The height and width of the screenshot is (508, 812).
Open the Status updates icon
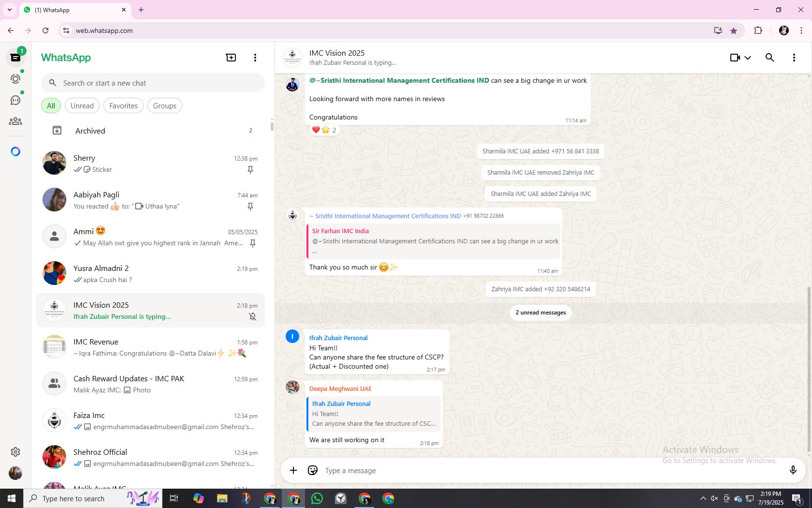coord(15,79)
